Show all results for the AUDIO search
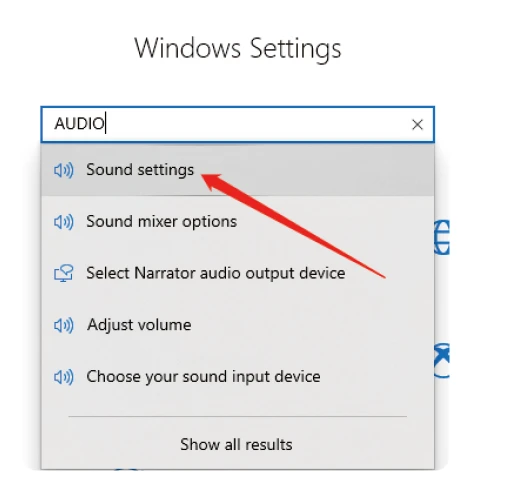This screenshot has width=513, height=481. pos(236,444)
